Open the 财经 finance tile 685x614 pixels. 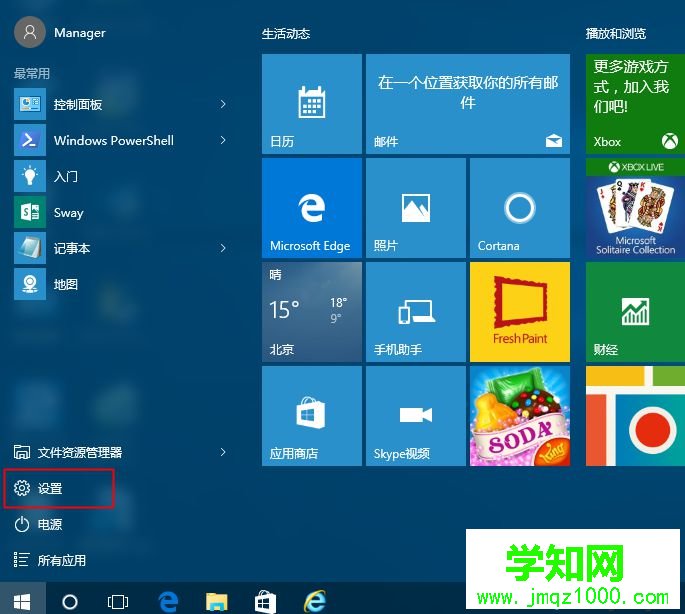tap(635, 312)
